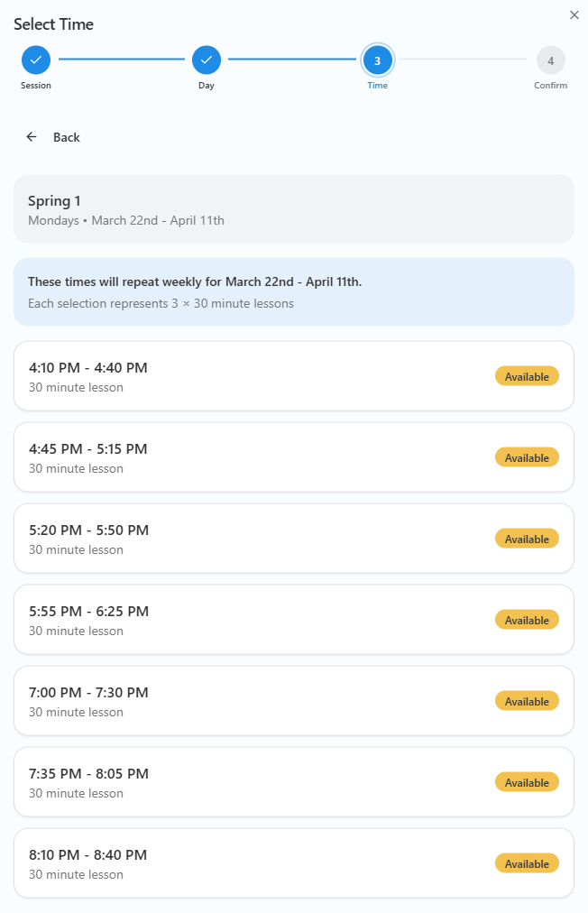Click the weekly repeat info banner
Image resolution: width=588 pixels, height=913 pixels.
(x=293, y=292)
